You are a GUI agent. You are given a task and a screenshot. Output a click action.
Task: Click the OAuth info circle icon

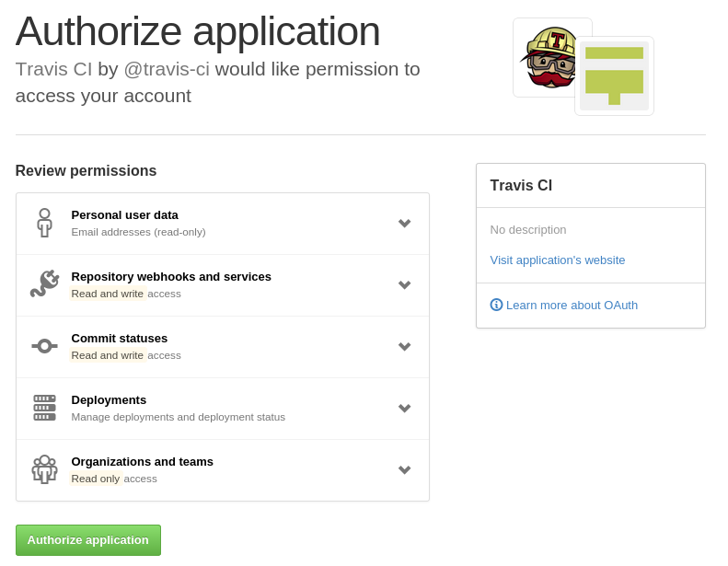[x=496, y=305]
